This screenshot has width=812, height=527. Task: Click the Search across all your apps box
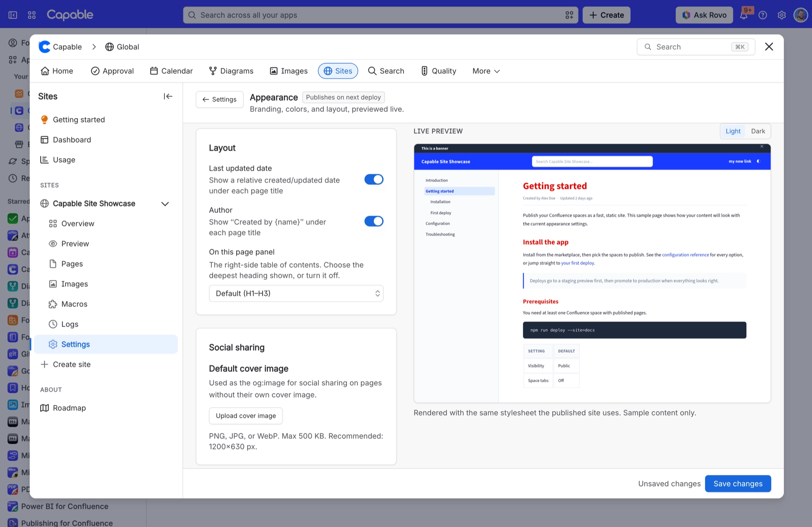(x=380, y=15)
